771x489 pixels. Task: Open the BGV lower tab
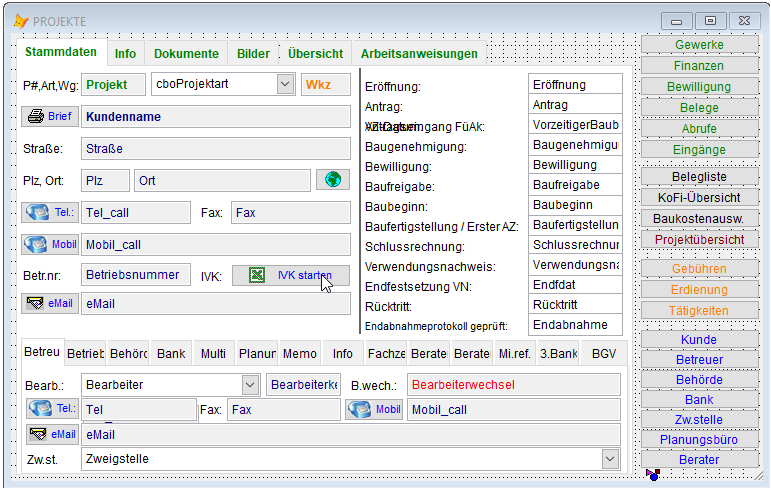[x=604, y=354]
